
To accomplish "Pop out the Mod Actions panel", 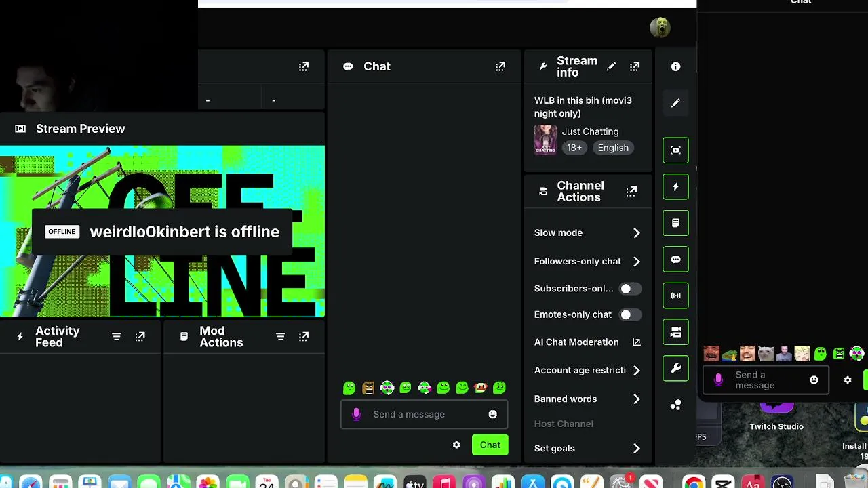I will click(304, 337).
